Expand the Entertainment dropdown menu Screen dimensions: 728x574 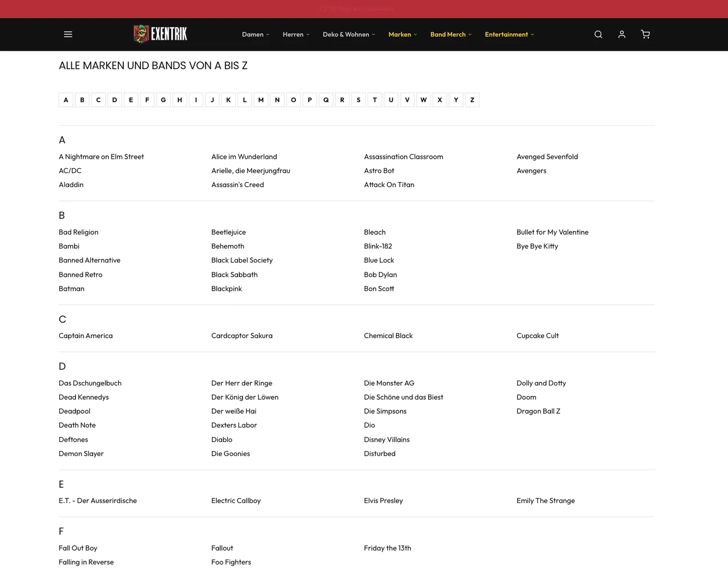(510, 35)
